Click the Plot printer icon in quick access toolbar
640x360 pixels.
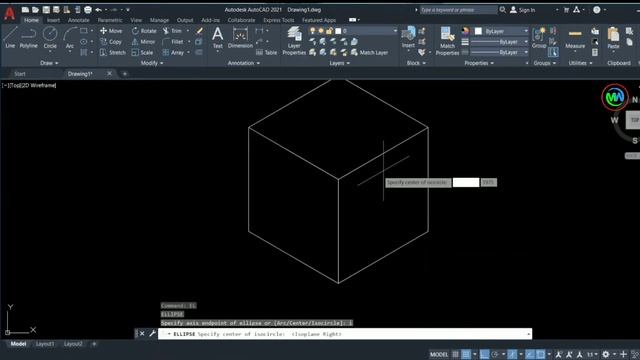click(87, 9)
